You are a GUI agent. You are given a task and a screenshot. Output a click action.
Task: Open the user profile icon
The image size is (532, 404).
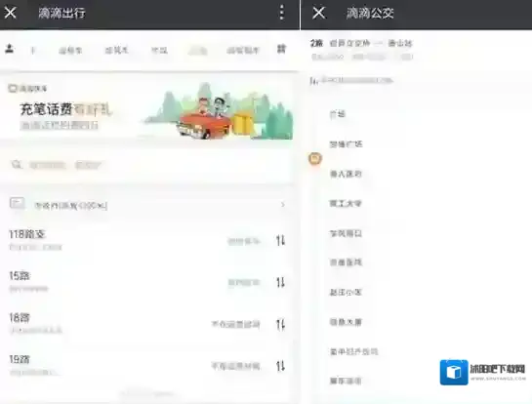click(10, 49)
